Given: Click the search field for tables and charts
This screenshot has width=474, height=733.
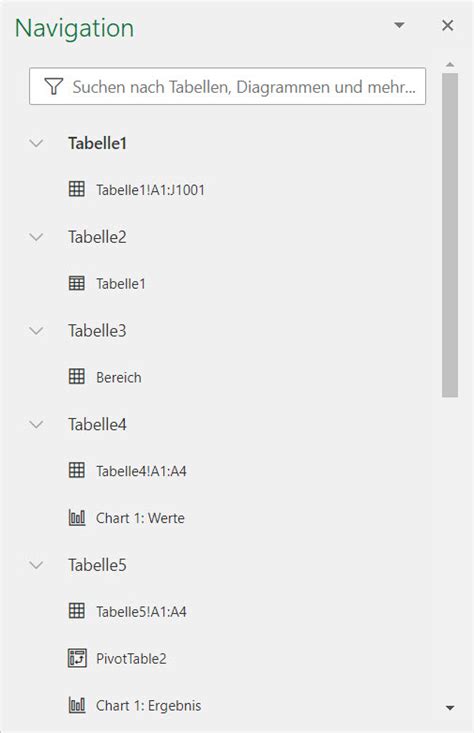Looking at the screenshot, I should pyautogui.click(x=227, y=86).
